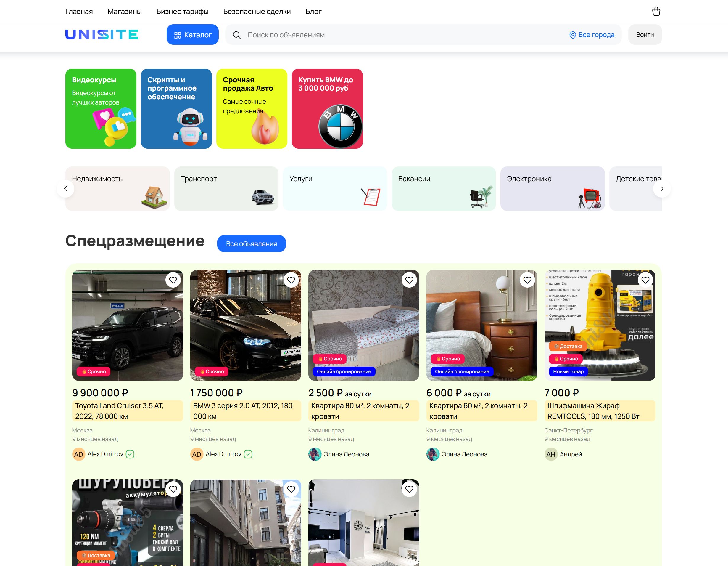728x566 pixels.
Task: Click the Срочно badge on the BMW photo
Action: click(211, 371)
